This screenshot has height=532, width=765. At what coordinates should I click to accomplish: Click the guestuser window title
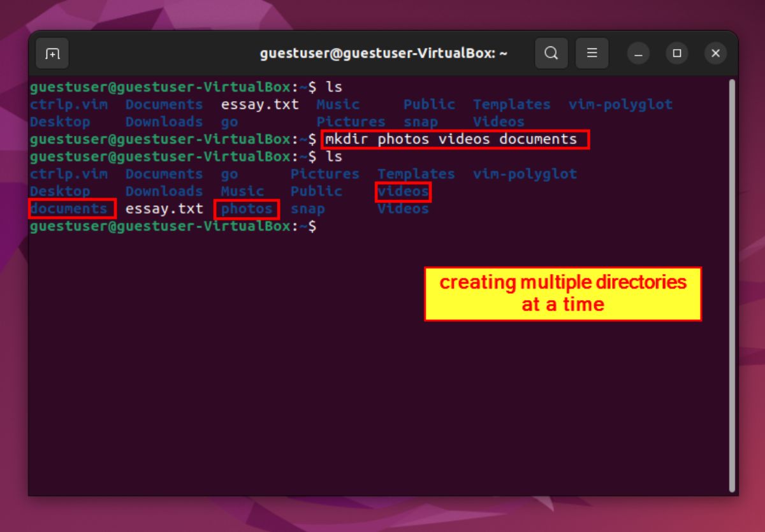click(382, 54)
